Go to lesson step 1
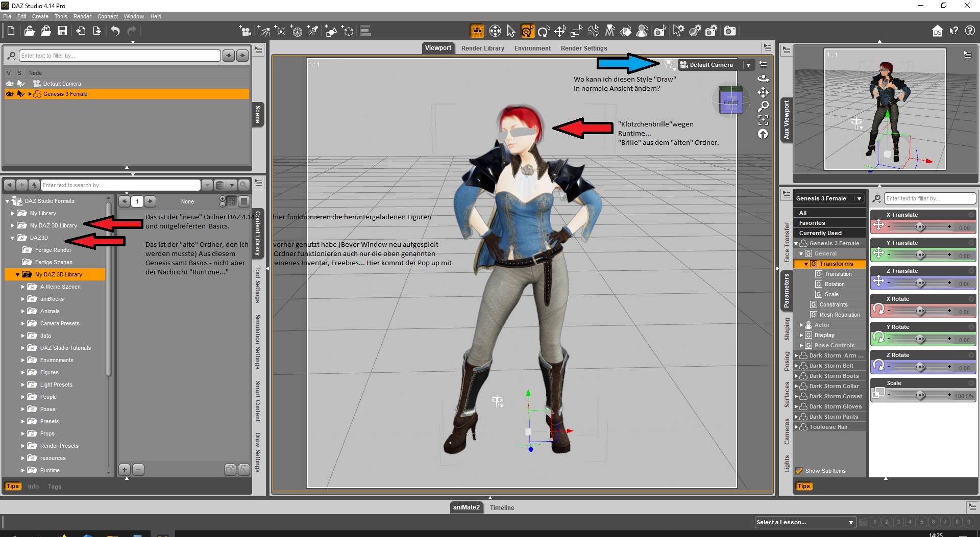Screen dimensions: 980x537 (x=875, y=522)
